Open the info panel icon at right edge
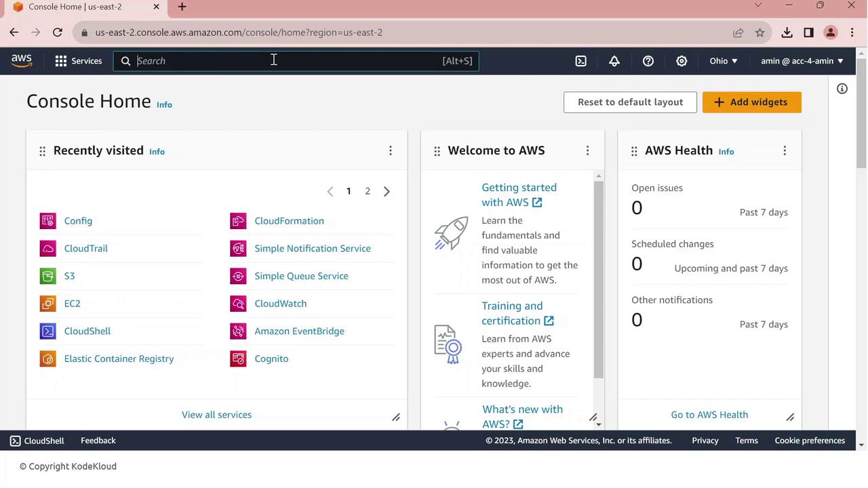The width and height of the screenshot is (868, 488). tap(842, 89)
